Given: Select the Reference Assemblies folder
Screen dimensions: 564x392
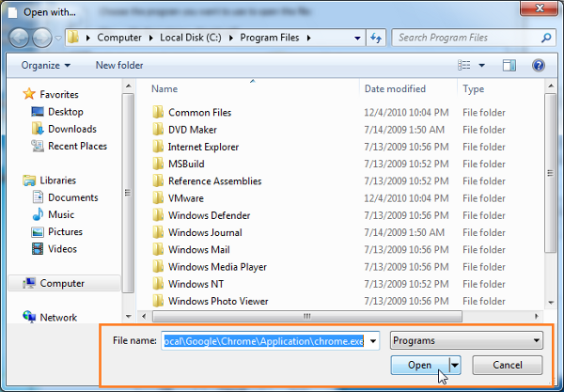Looking at the screenshot, I should (214, 180).
